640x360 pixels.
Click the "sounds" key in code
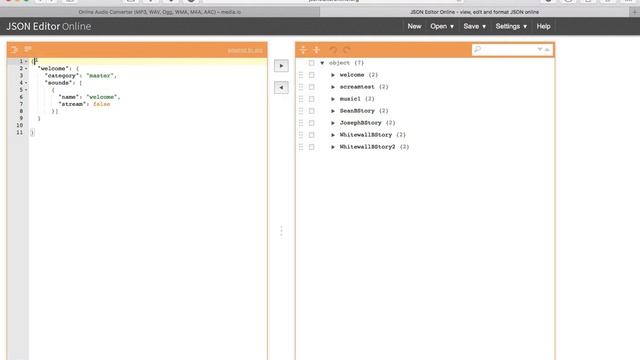[59, 83]
